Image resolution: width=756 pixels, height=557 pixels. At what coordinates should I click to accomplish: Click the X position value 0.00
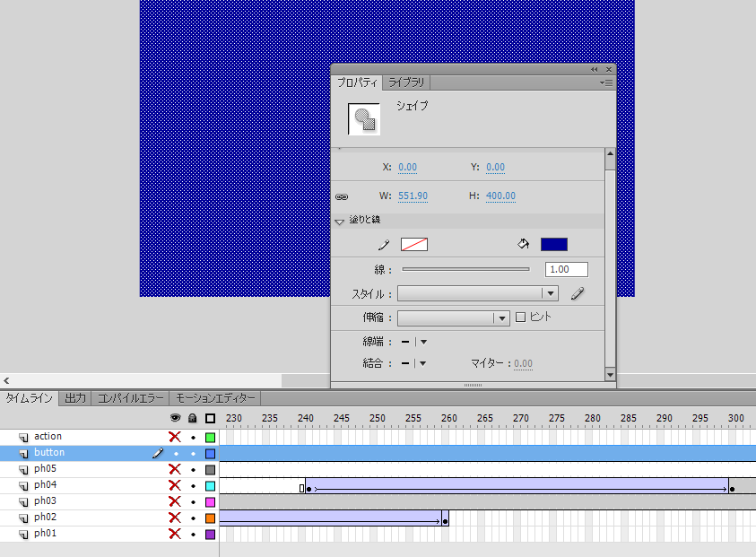click(x=407, y=168)
